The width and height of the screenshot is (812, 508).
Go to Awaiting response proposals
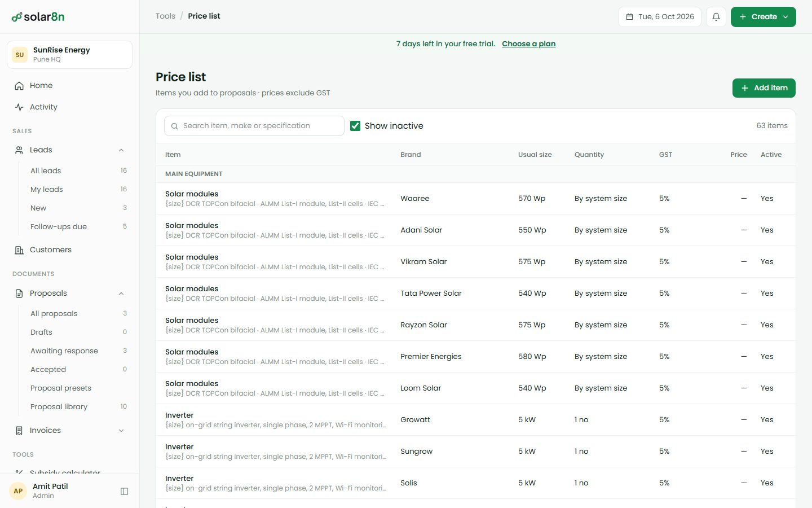[78, 351]
